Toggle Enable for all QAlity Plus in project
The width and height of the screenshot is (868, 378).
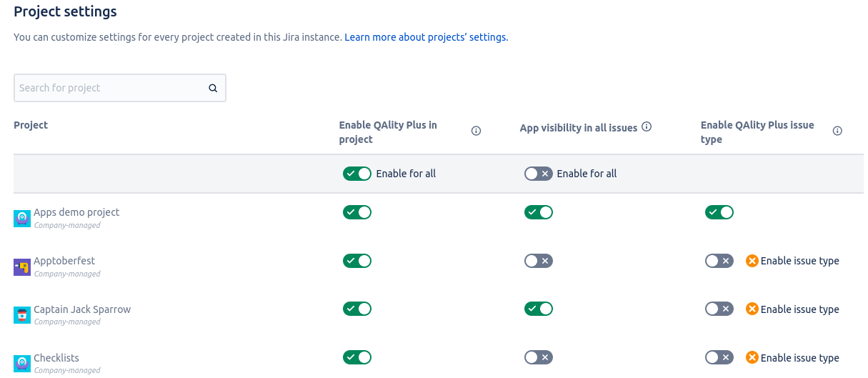coord(357,174)
